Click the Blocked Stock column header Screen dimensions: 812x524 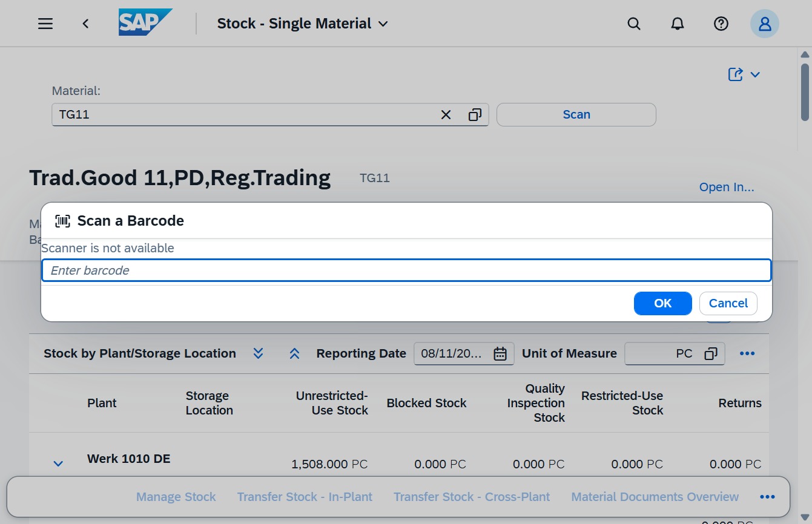click(426, 403)
